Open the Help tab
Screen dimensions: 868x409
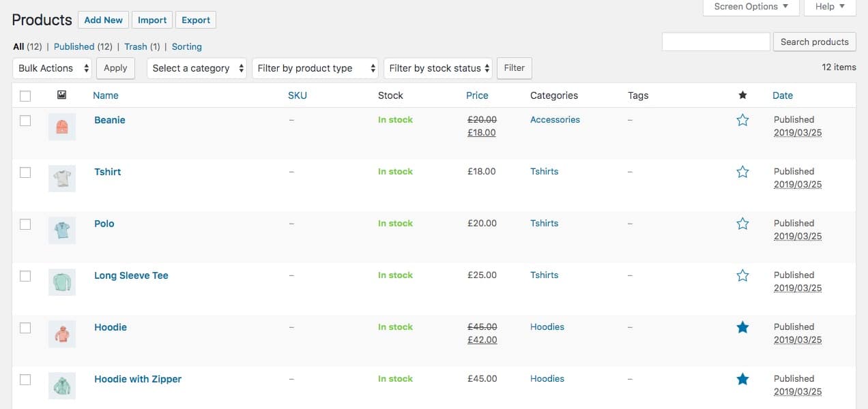point(829,7)
